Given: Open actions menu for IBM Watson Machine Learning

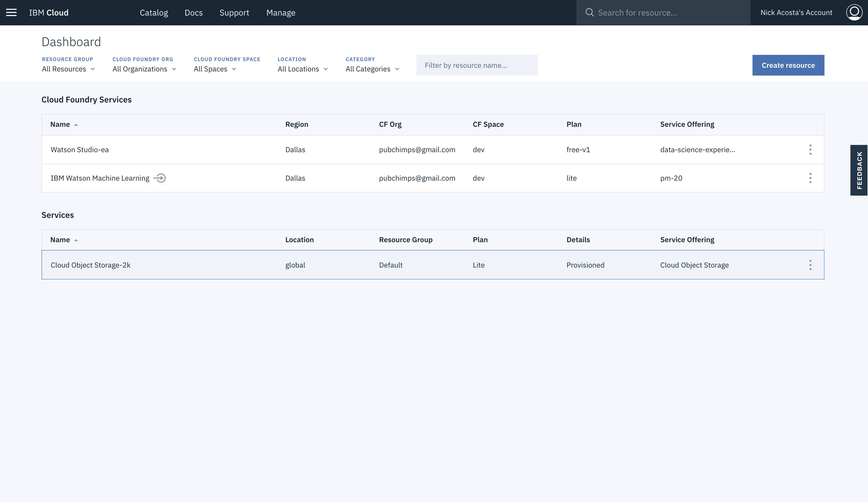Looking at the screenshot, I should tap(810, 178).
